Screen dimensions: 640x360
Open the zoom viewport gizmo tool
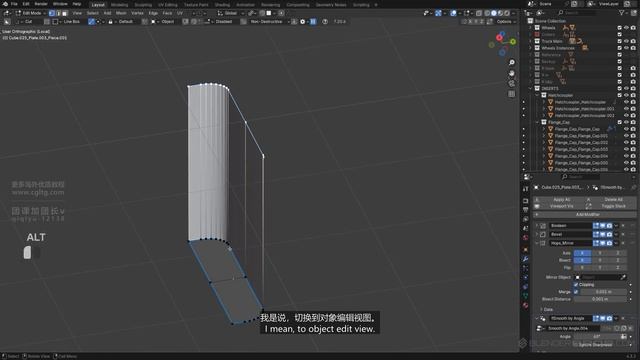point(511,62)
